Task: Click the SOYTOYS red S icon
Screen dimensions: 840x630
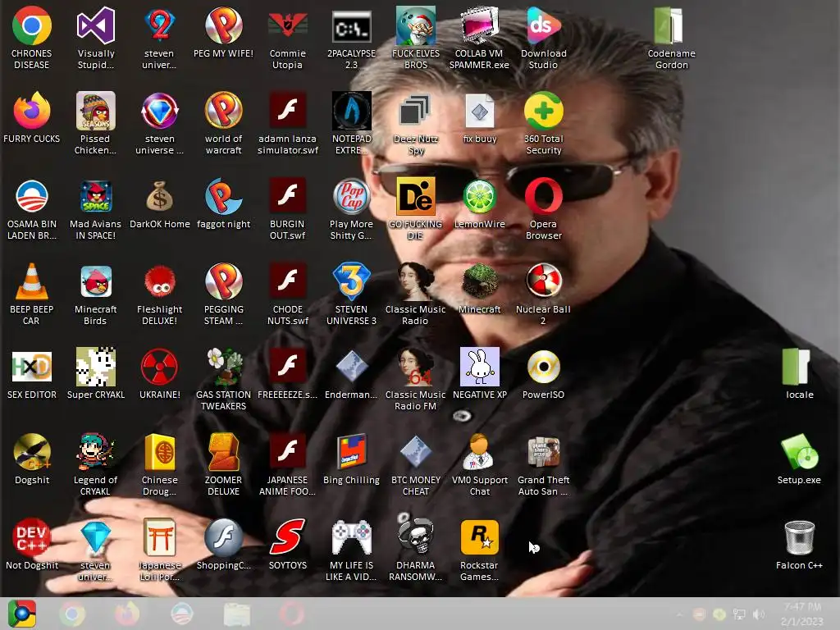Action: pyautogui.click(x=287, y=537)
